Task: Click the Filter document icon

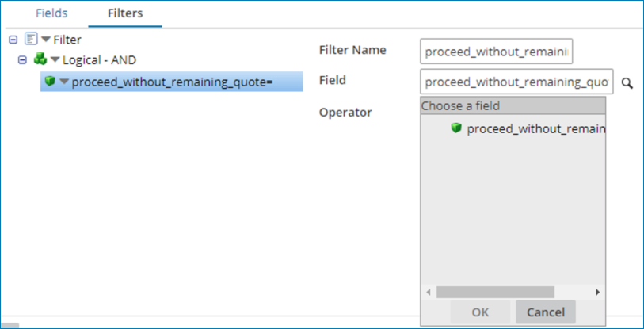Action: [31, 39]
